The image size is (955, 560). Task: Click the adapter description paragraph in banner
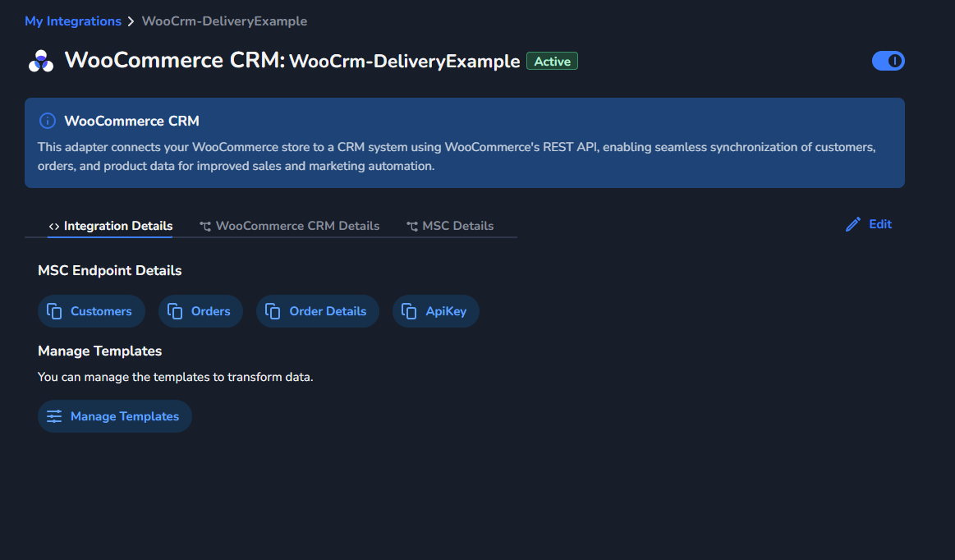pos(457,157)
